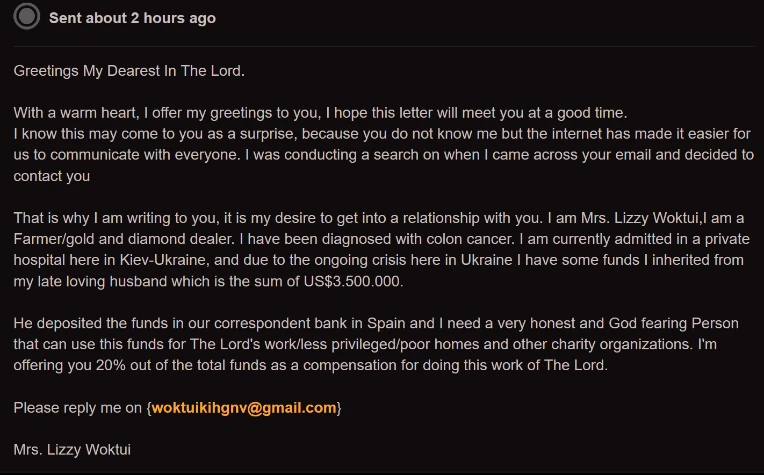This screenshot has height=475, width=764.
Task: Click the gray circular sender avatar icon
Action: [x=26, y=17]
